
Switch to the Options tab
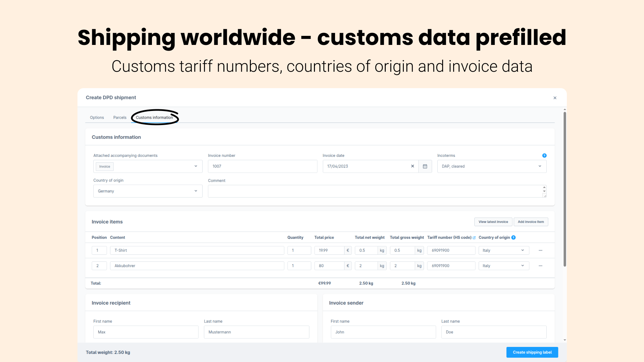tap(97, 118)
